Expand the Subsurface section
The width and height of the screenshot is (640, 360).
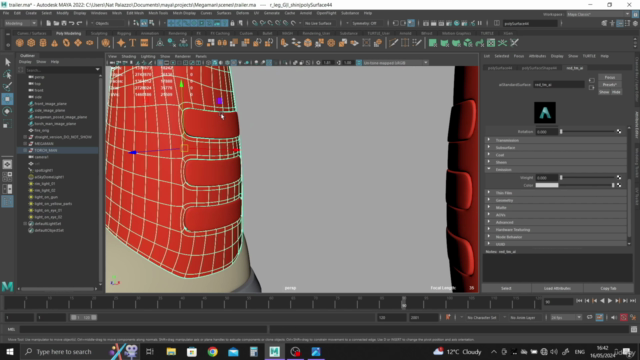click(557, 147)
